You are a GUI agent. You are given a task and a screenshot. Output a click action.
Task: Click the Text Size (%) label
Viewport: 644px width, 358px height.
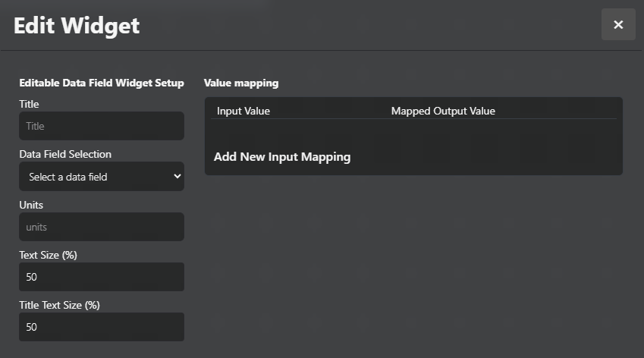(49, 255)
